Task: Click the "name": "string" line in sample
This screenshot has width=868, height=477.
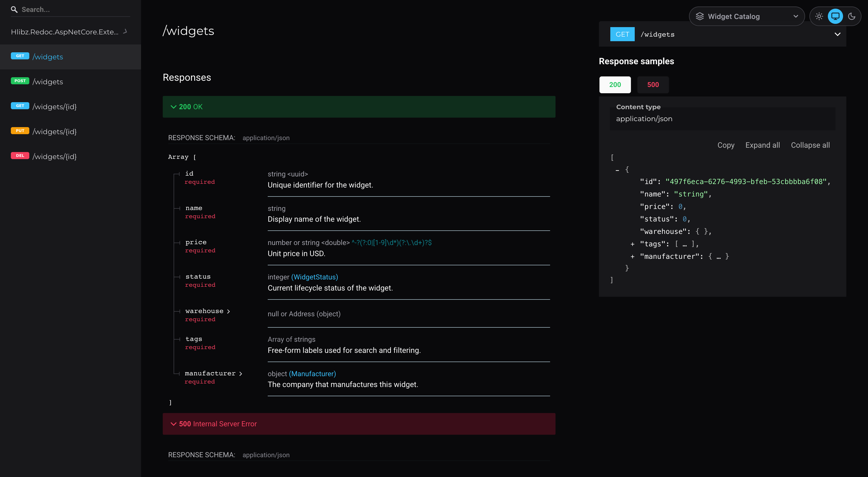Action: (676, 194)
